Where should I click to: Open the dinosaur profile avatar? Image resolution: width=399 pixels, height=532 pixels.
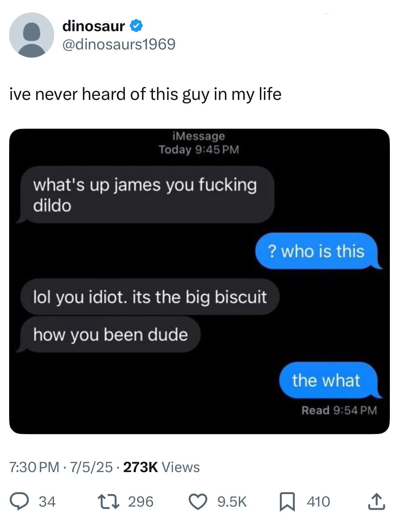pyautogui.click(x=31, y=35)
